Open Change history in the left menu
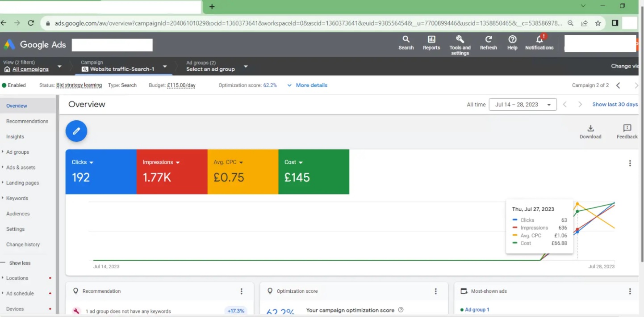This screenshot has width=644, height=317. 23,245
